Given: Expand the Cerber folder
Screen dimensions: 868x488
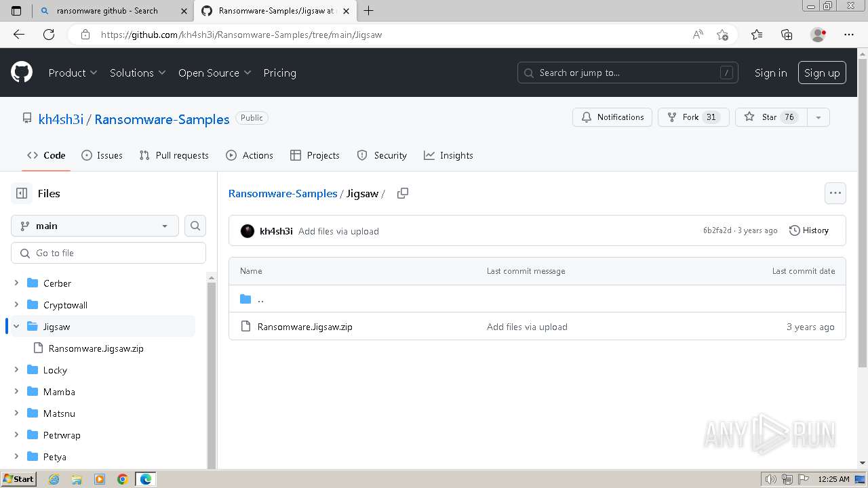Looking at the screenshot, I should click(16, 283).
